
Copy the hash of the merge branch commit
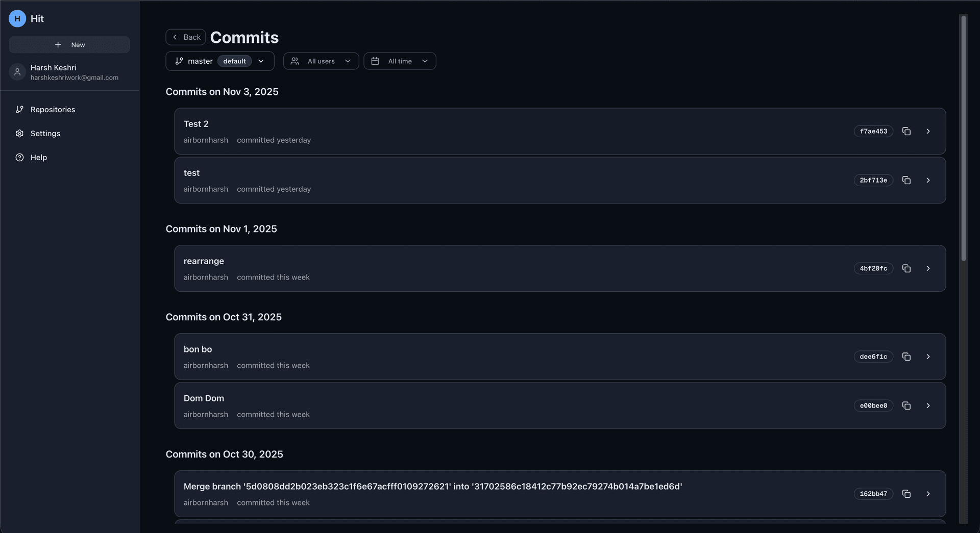(906, 494)
